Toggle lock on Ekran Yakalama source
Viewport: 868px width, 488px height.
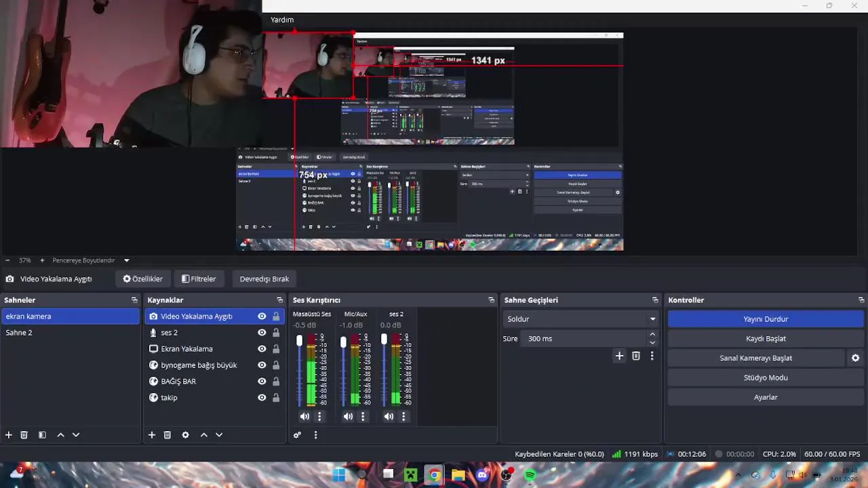[276, 349]
